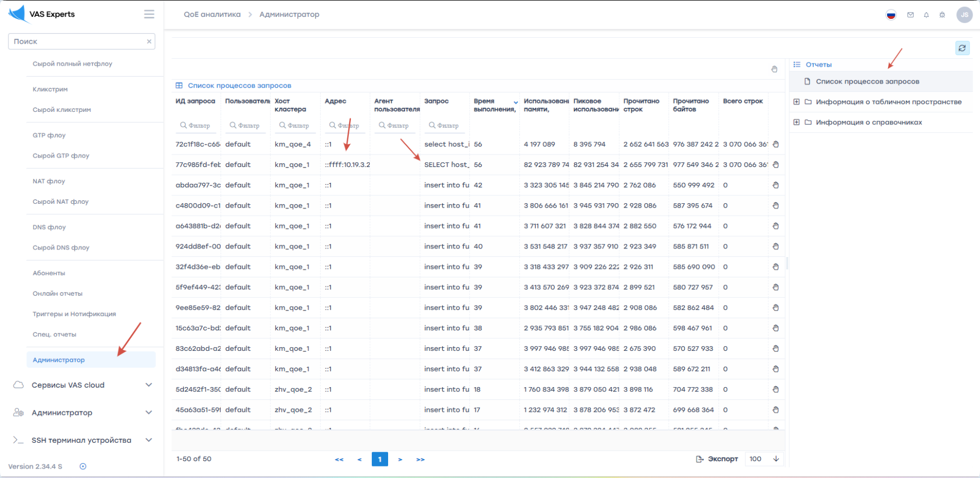
Task: Click the Поиск search field
Action: [x=78, y=41]
